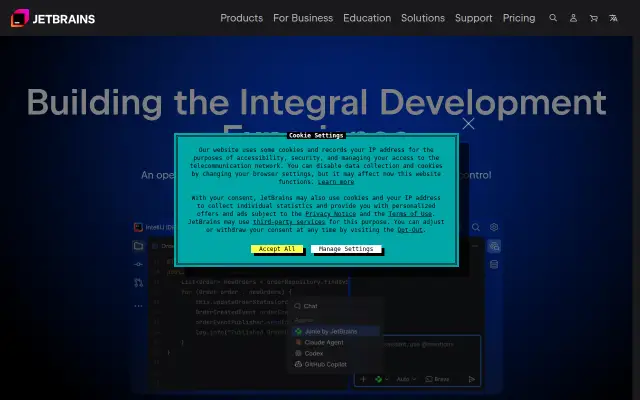Screen dimensions: 640x400
Task: Select Junie by JetBrains agent
Action: (336, 331)
